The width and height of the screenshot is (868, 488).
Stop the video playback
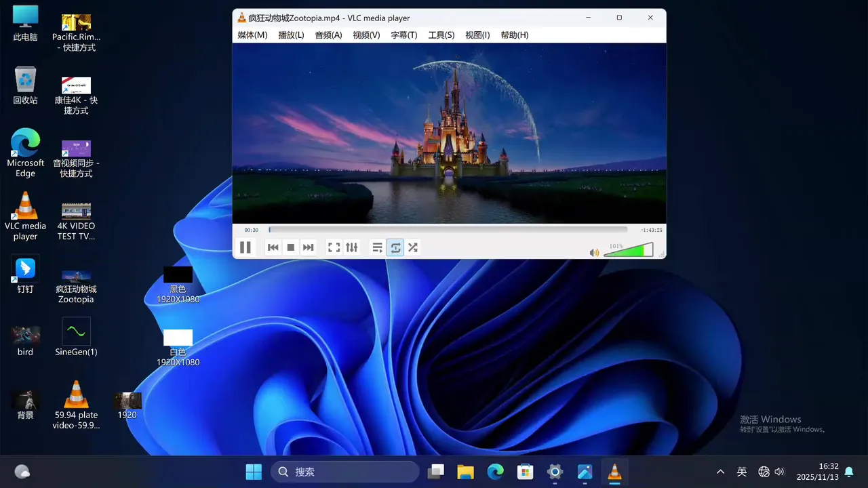click(291, 247)
